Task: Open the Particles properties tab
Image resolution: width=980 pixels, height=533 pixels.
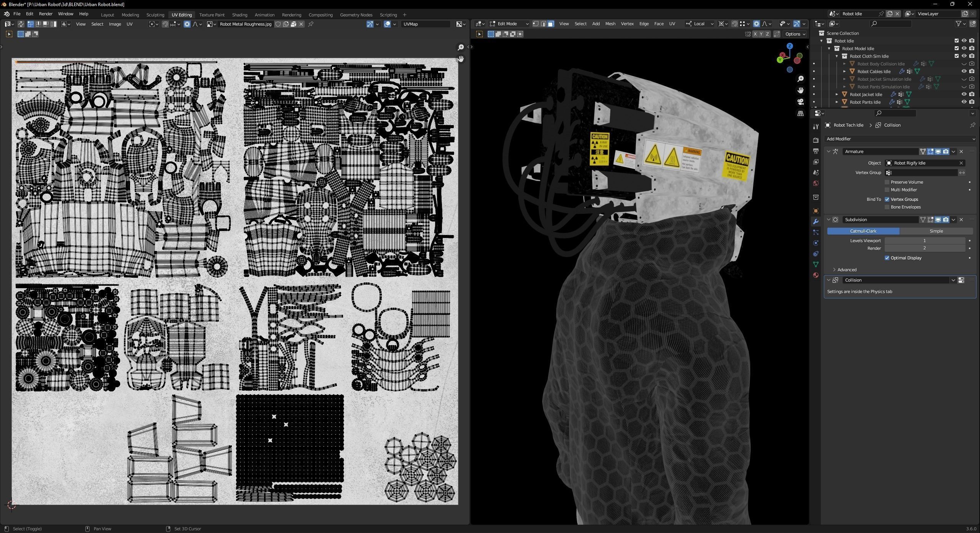Action: coord(815,232)
